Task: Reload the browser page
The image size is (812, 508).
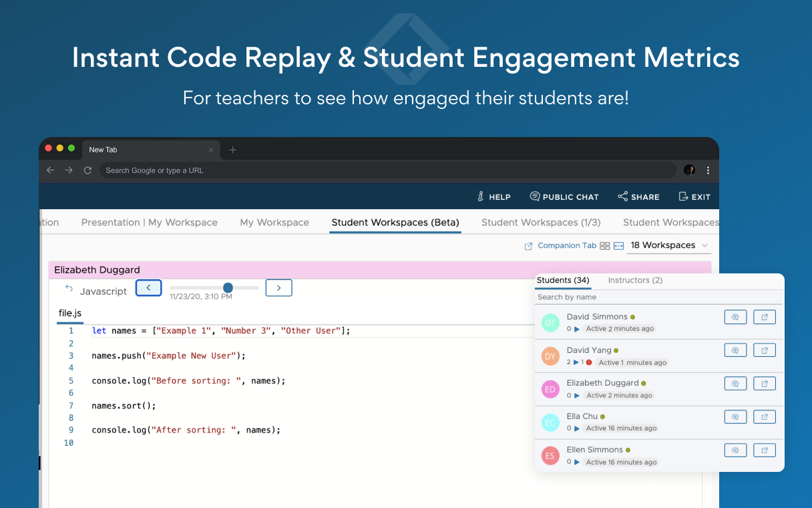Action: pos(87,170)
